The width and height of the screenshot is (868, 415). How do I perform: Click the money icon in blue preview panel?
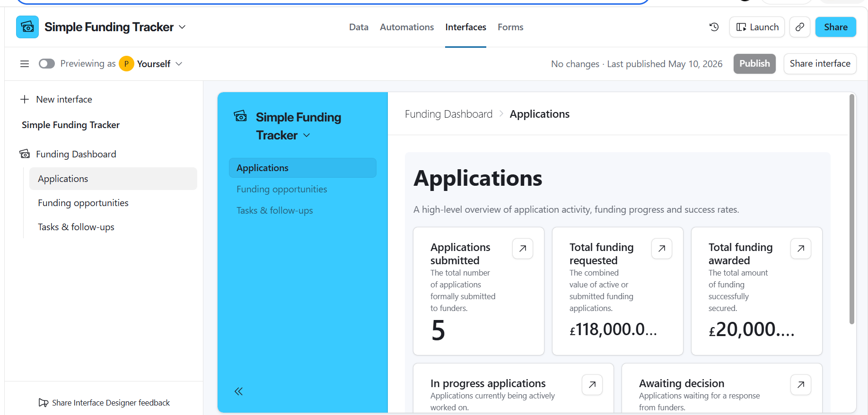click(240, 116)
